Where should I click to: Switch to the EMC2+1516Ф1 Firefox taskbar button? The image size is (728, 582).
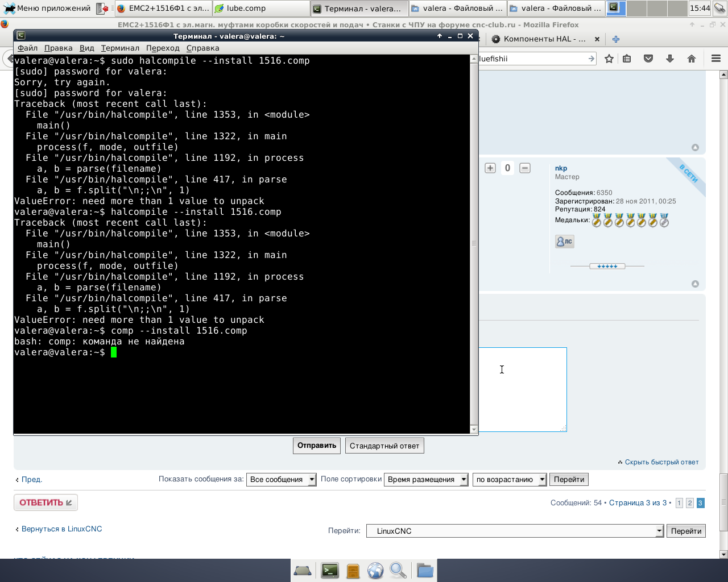coord(163,9)
